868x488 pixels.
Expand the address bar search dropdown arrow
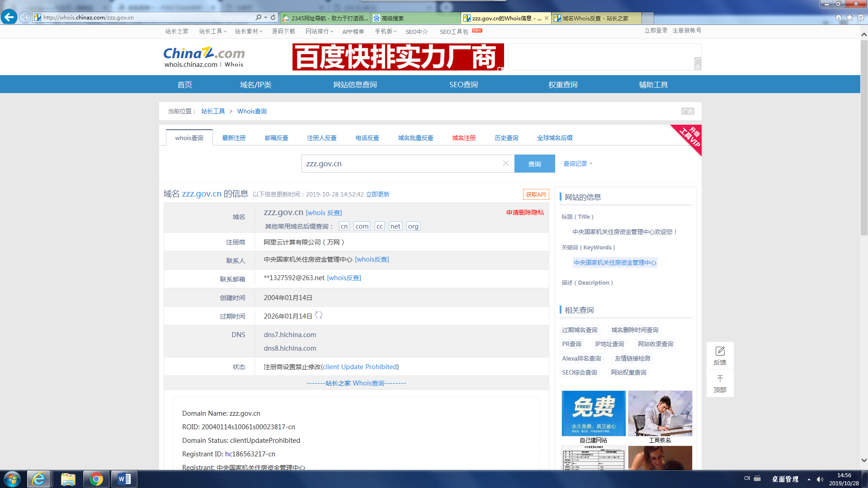tap(265, 18)
